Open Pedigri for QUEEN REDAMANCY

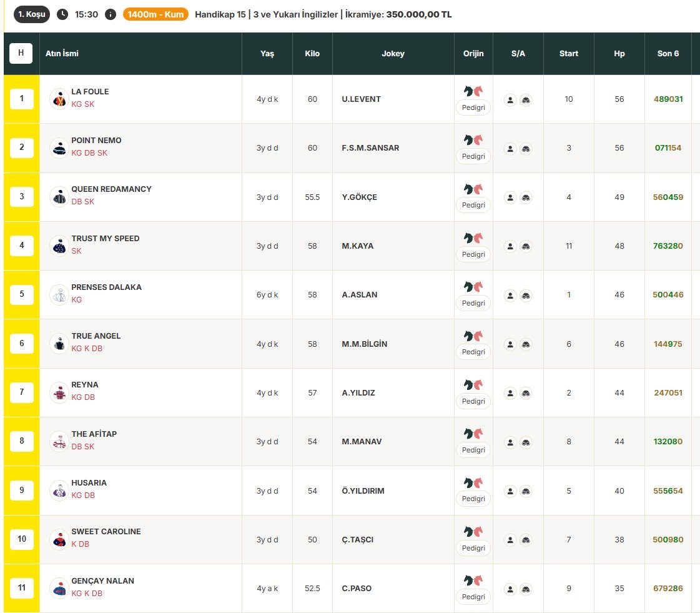tap(473, 205)
